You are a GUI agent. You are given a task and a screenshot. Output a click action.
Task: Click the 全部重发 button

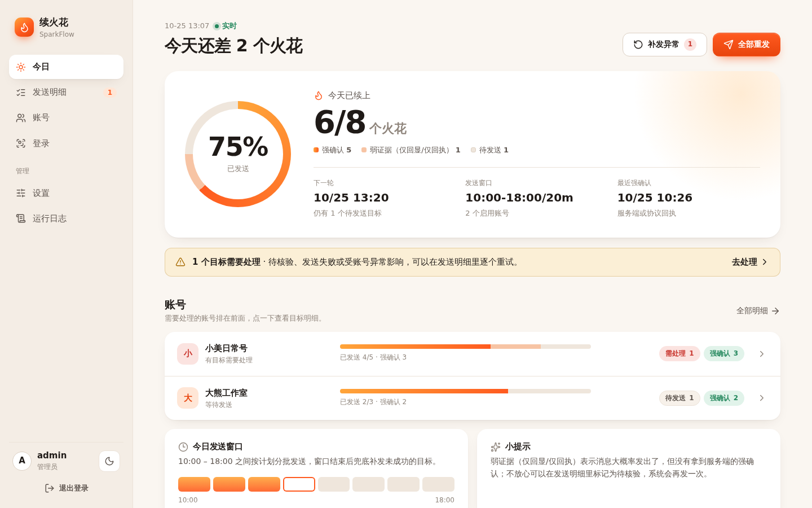coord(747,45)
